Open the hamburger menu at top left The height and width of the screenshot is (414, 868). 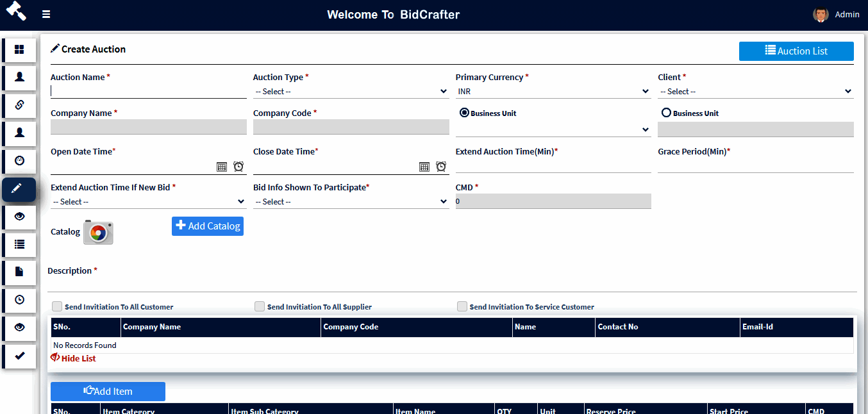(46, 14)
